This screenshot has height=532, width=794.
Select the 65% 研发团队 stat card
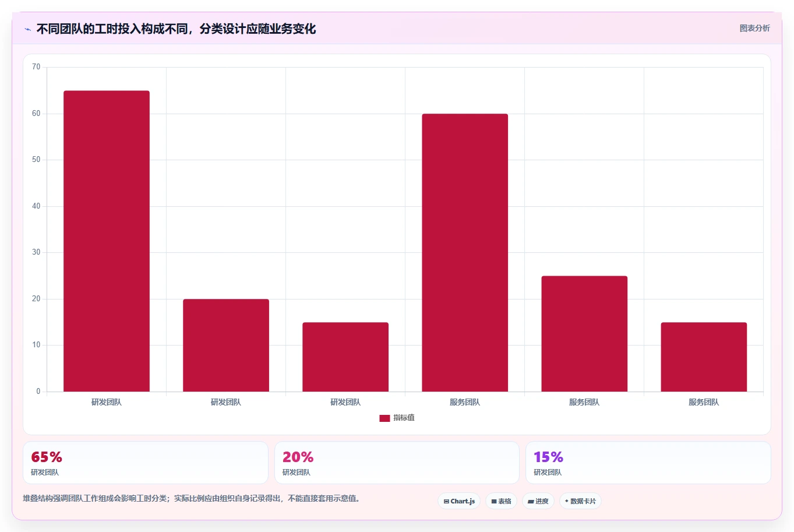pyautogui.click(x=146, y=463)
